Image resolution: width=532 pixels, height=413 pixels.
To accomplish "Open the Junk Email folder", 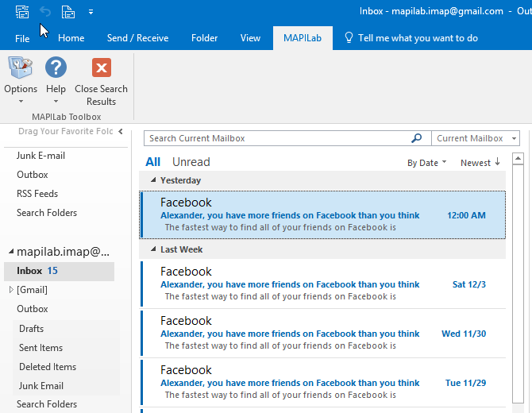I will [x=41, y=385].
